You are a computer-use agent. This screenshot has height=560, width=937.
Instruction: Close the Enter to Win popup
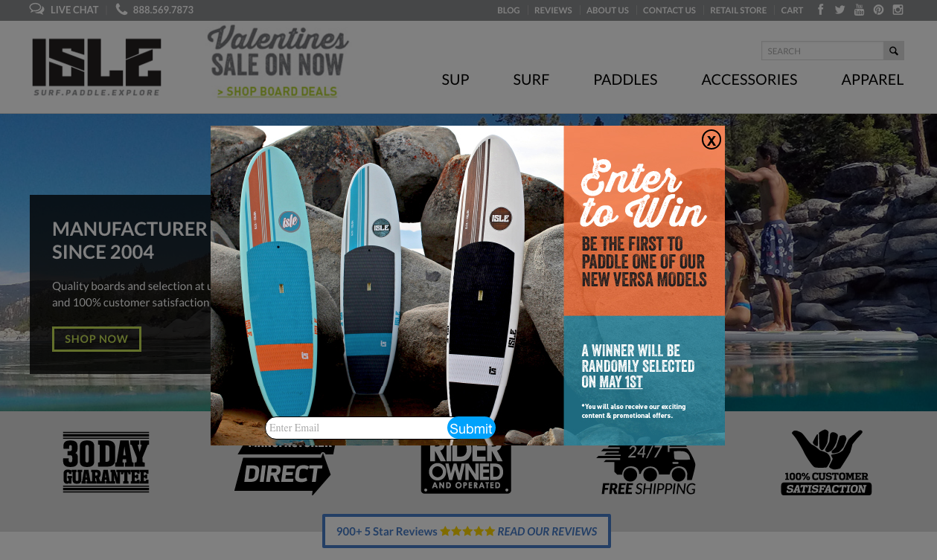coord(711,139)
